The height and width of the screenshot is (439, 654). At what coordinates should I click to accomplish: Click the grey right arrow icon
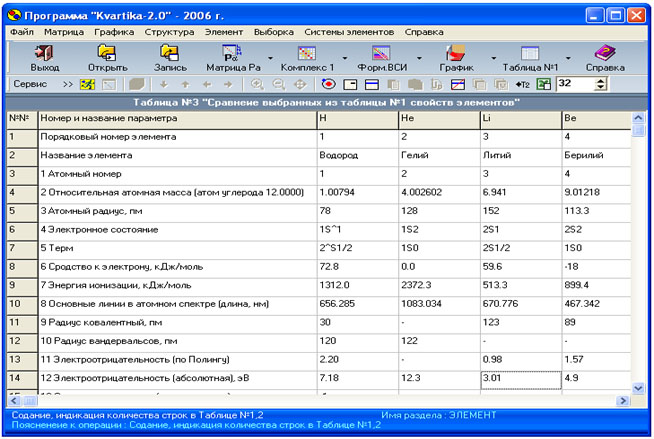pyautogui.click(x=228, y=85)
